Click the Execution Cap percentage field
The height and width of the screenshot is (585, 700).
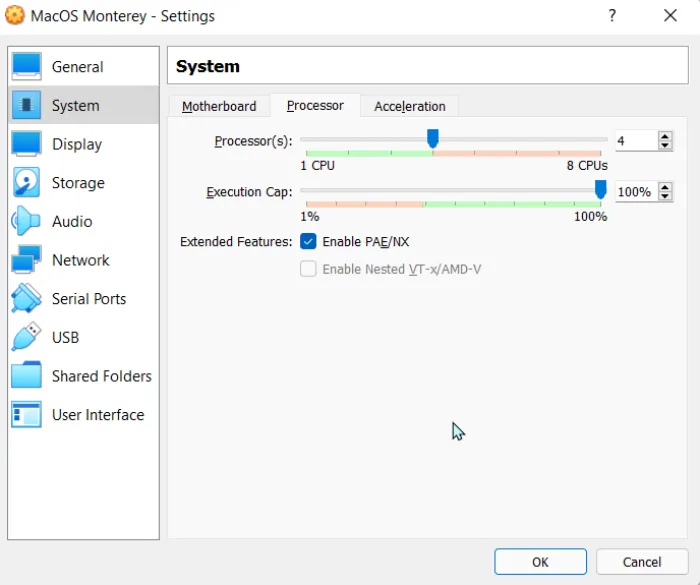pos(634,192)
